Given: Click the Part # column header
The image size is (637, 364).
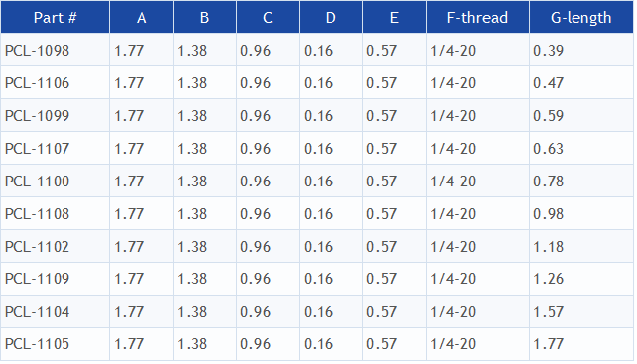Looking at the screenshot, I should (x=56, y=17).
